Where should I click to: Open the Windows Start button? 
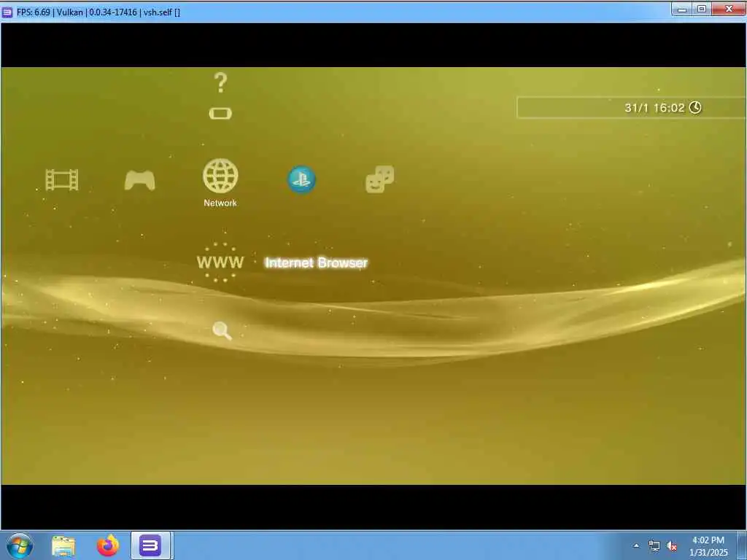pos(20,545)
